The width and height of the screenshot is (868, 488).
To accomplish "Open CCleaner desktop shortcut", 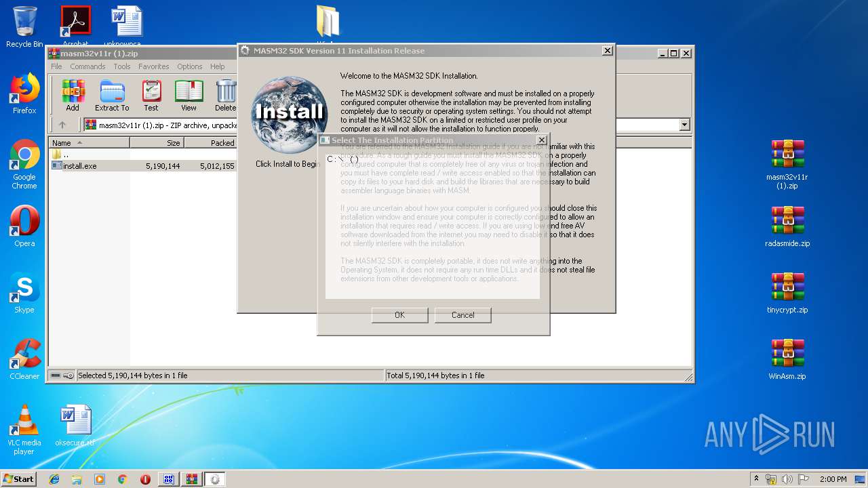I will click(24, 359).
